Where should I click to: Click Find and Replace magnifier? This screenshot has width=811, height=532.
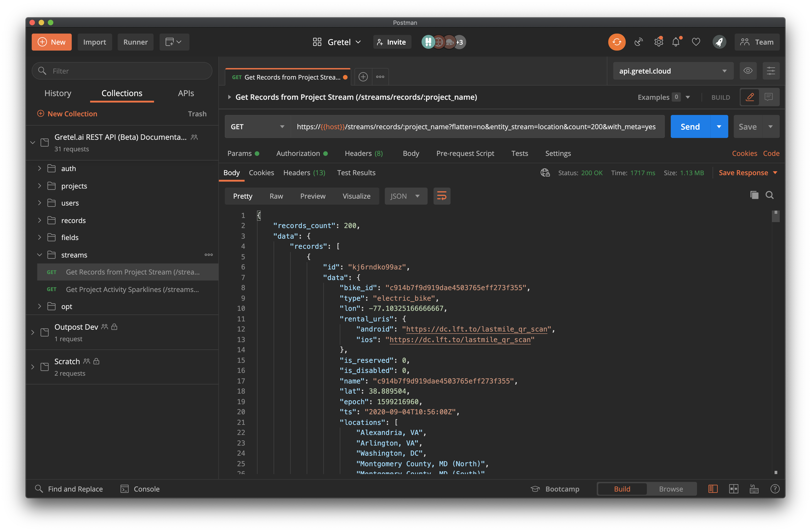pos(39,489)
